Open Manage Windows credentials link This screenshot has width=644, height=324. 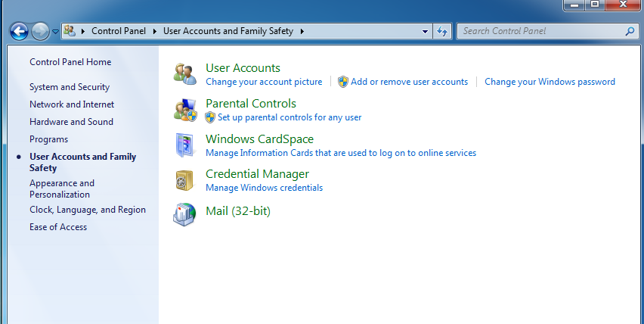click(x=264, y=188)
